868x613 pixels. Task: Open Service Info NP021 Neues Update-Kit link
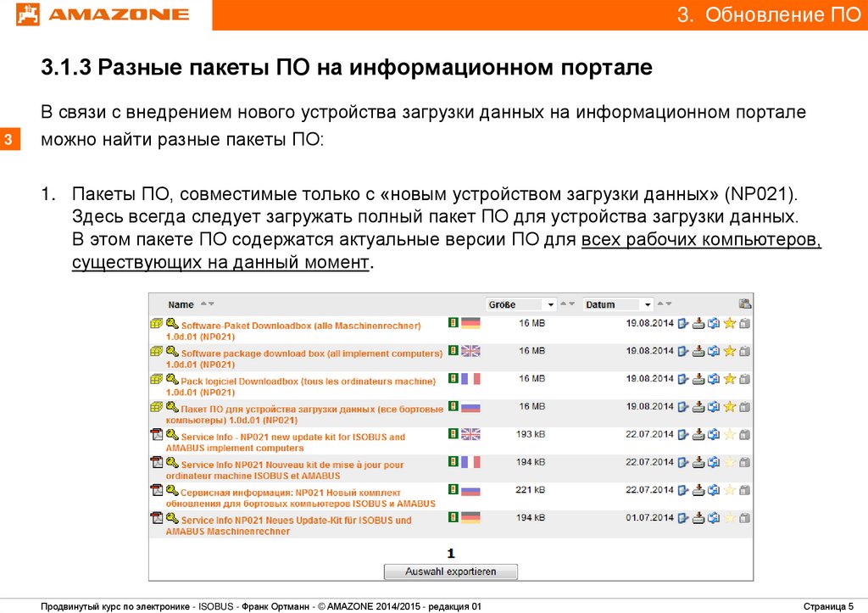click(x=289, y=526)
